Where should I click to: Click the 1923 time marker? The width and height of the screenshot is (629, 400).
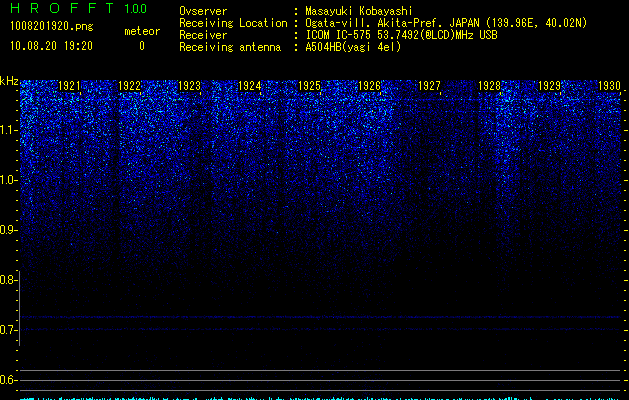[x=189, y=86]
